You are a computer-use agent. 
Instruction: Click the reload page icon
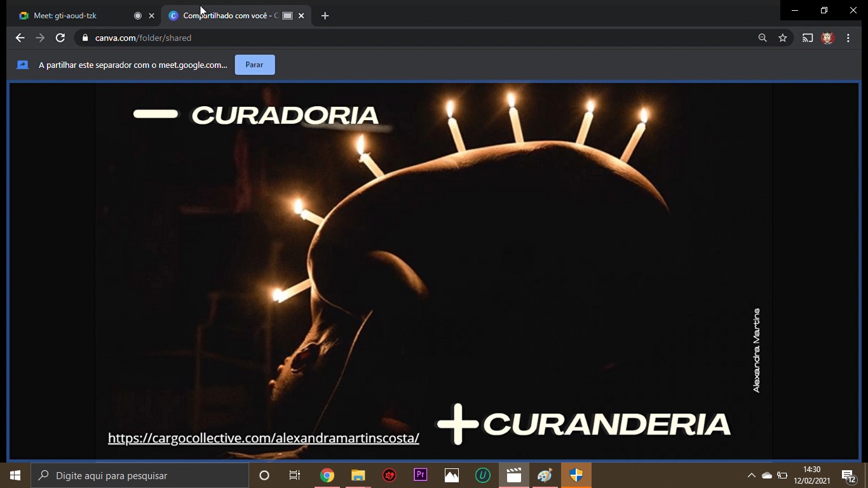click(60, 38)
